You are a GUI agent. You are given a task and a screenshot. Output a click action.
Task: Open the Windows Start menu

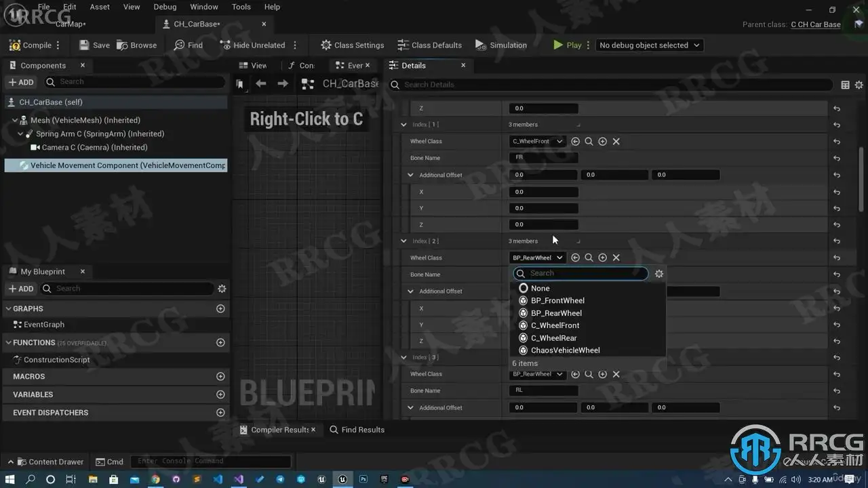pyautogui.click(x=10, y=479)
